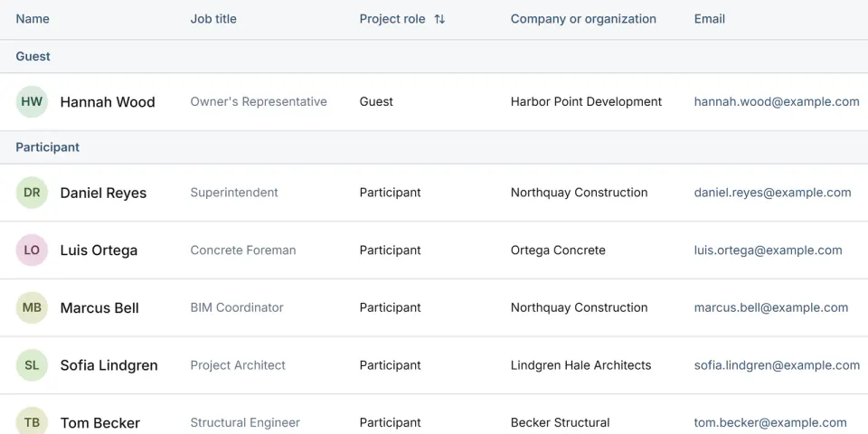Email marcus.bell@example.com
Screen dimensions: 868x434
coord(771,307)
